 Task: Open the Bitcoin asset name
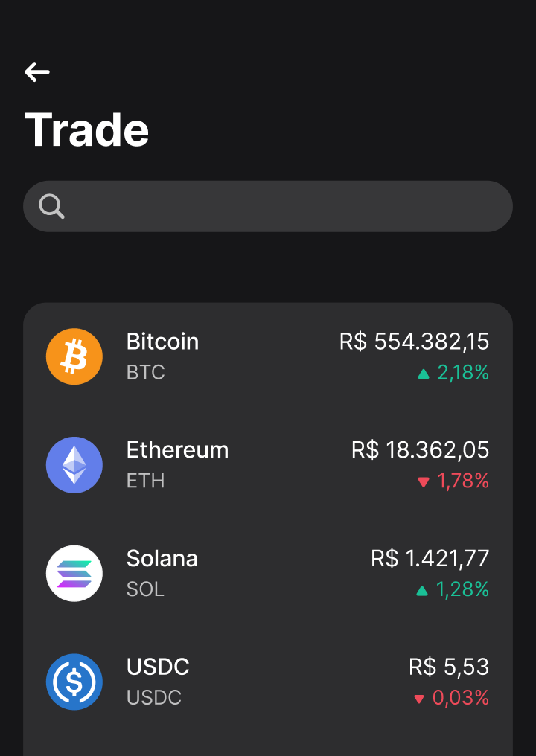point(162,342)
